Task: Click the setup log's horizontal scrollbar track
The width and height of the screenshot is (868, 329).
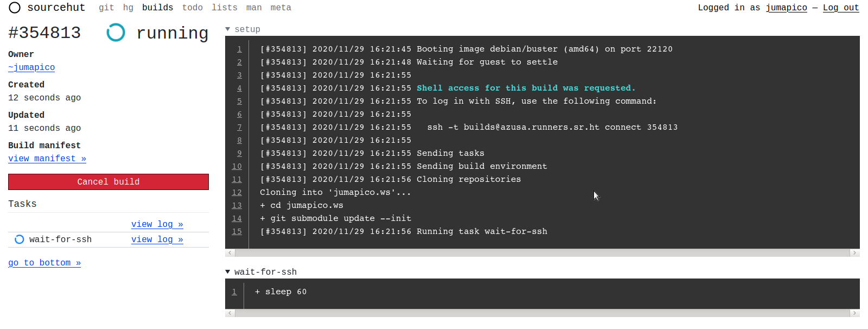Action: (542, 253)
